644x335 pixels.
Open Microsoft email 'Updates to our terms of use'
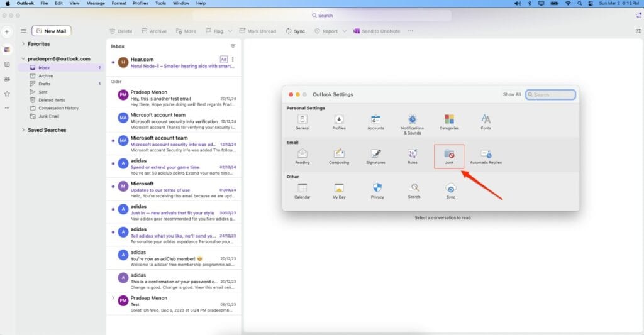(x=174, y=190)
